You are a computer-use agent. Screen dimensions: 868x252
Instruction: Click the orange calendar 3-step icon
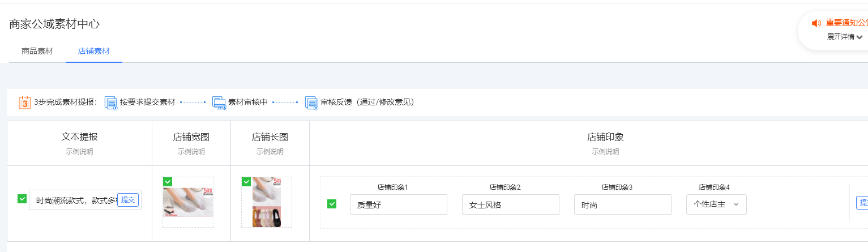pos(25,102)
